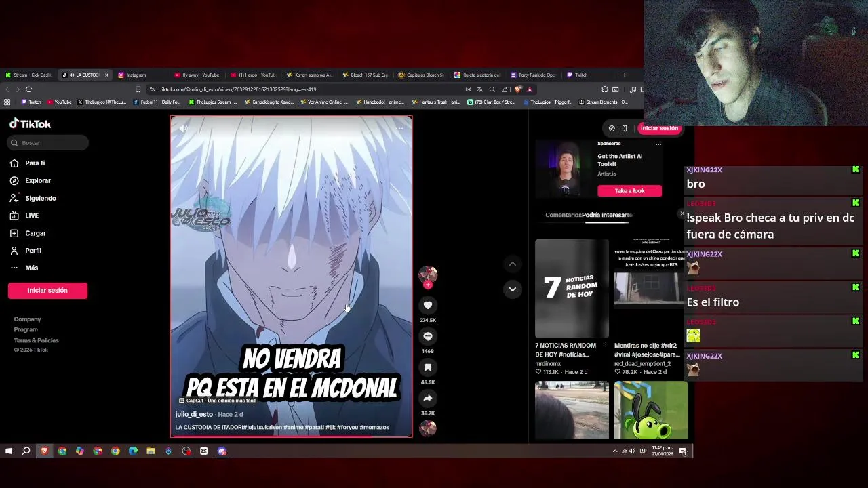This screenshot has width=868, height=488.
Task: Open the Brave Shields lion icon
Action: [518, 89]
